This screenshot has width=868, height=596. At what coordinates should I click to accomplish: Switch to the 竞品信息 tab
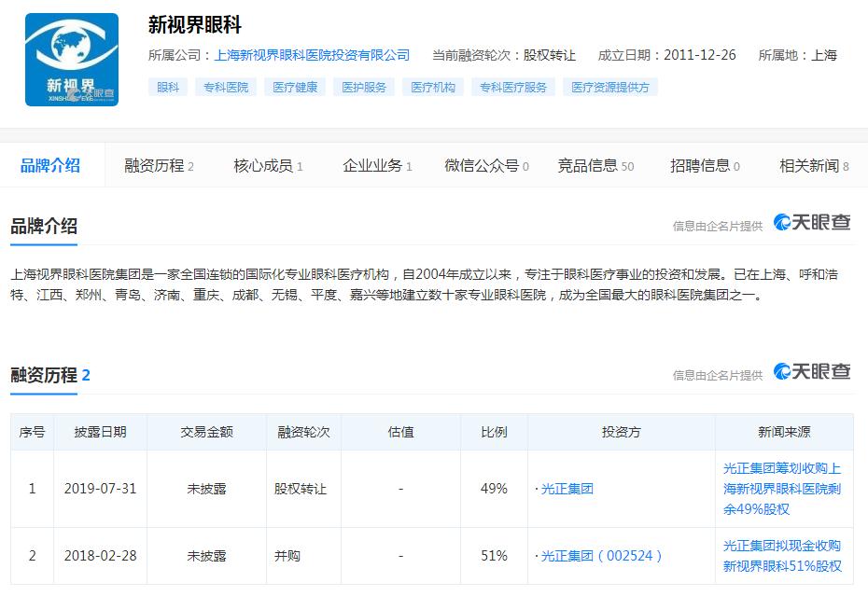click(595, 165)
